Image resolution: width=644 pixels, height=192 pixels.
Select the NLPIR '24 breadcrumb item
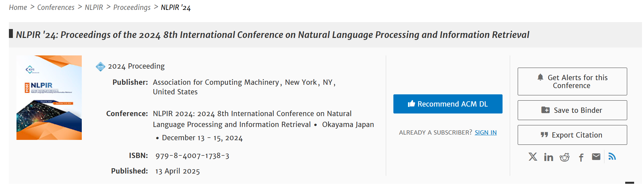tap(175, 7)
